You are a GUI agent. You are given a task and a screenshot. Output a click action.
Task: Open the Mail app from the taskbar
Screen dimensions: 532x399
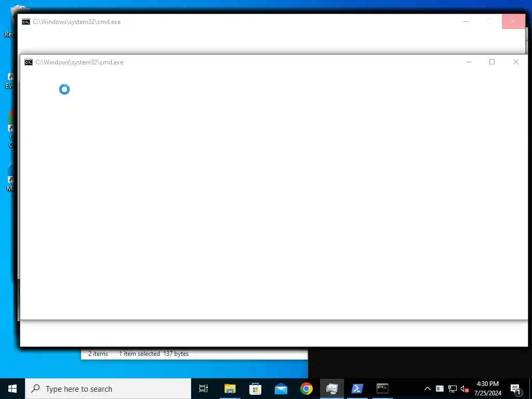[281, 389]
